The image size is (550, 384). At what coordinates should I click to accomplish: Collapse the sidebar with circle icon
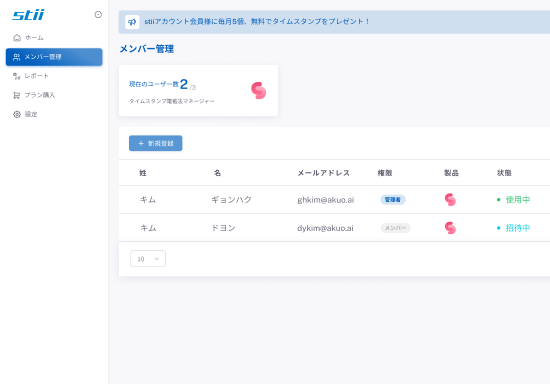point(98,14)
